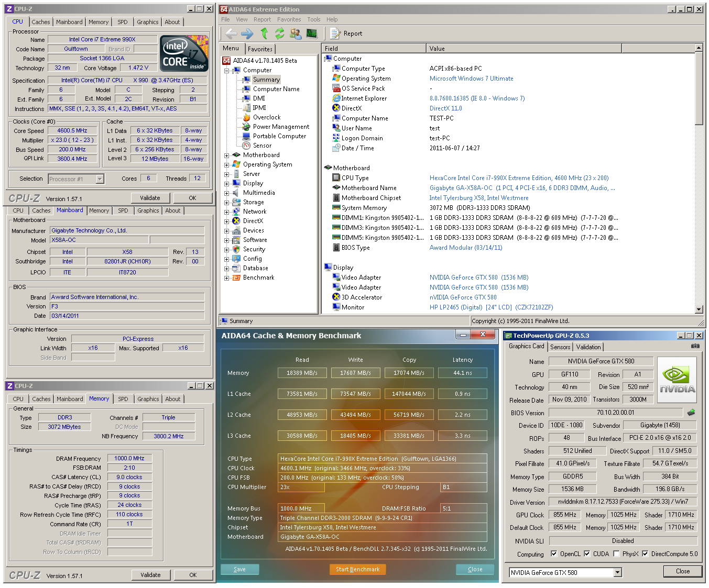Open the Microsoft Windows 7 Ultimate link
Viewport: 709px width, 588px height.
click(472, 79)
